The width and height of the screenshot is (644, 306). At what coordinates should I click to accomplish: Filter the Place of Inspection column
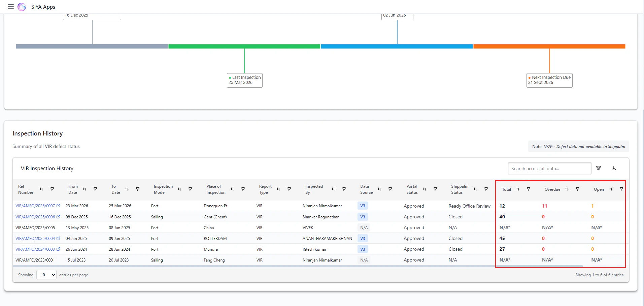click(x=243, y=189)
